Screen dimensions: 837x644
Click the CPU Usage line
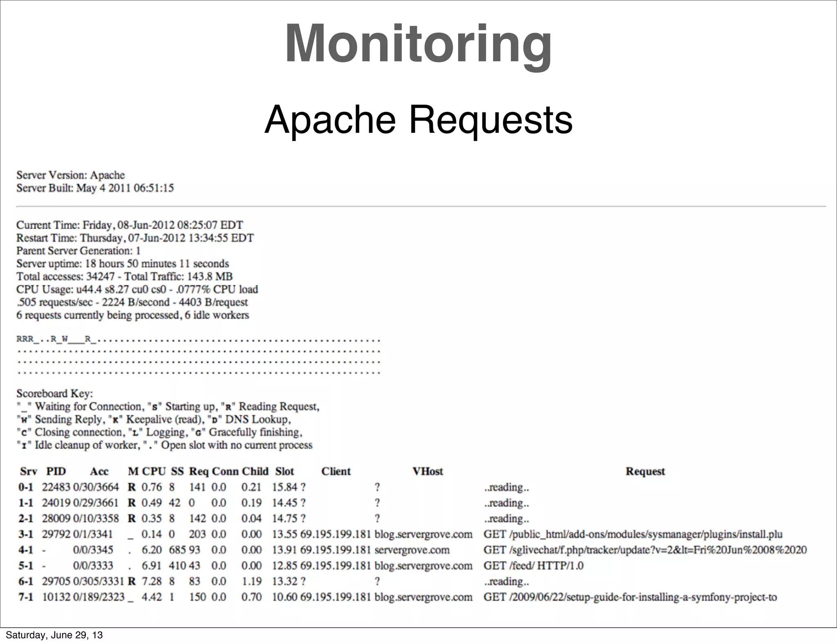pyautogui.click(x=137, y=289)
